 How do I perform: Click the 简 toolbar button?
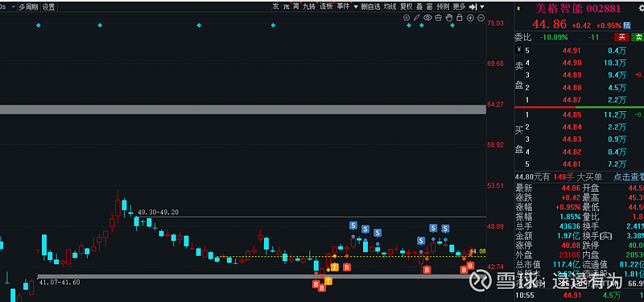pos(295,6)
